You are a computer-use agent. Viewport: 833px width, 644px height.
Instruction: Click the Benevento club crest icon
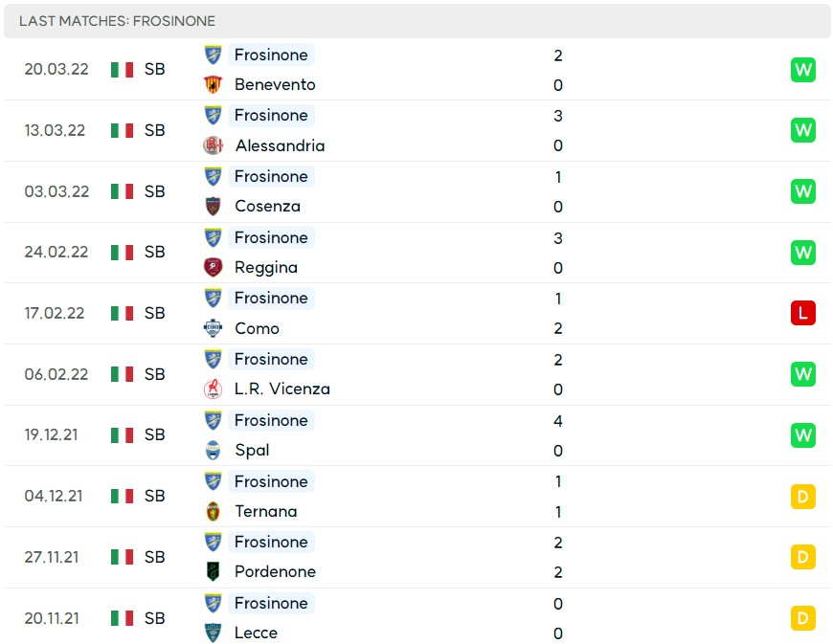coord(213,84)
